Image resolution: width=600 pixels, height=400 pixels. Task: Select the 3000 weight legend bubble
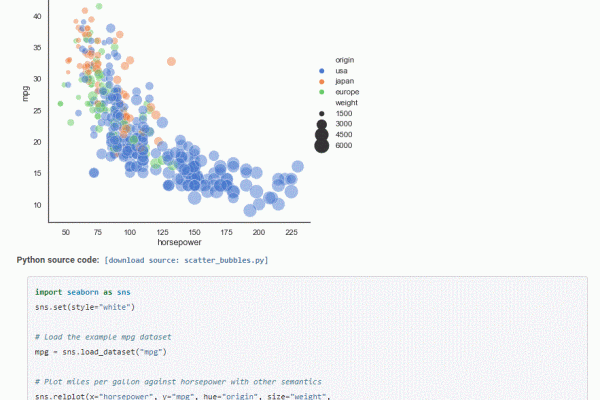[321, 124]
